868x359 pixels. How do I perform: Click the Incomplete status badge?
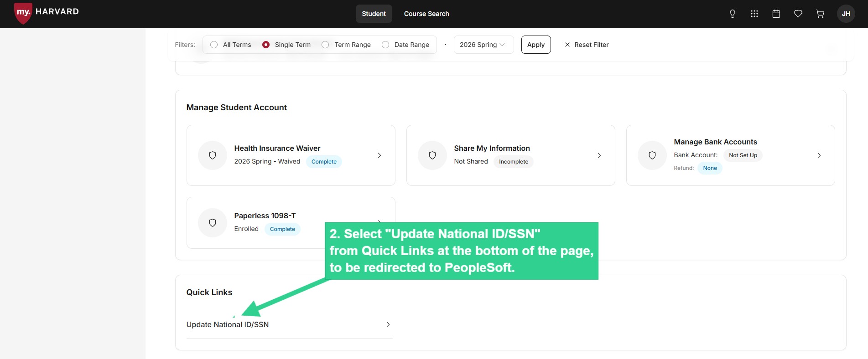click(x=514, y=162)
